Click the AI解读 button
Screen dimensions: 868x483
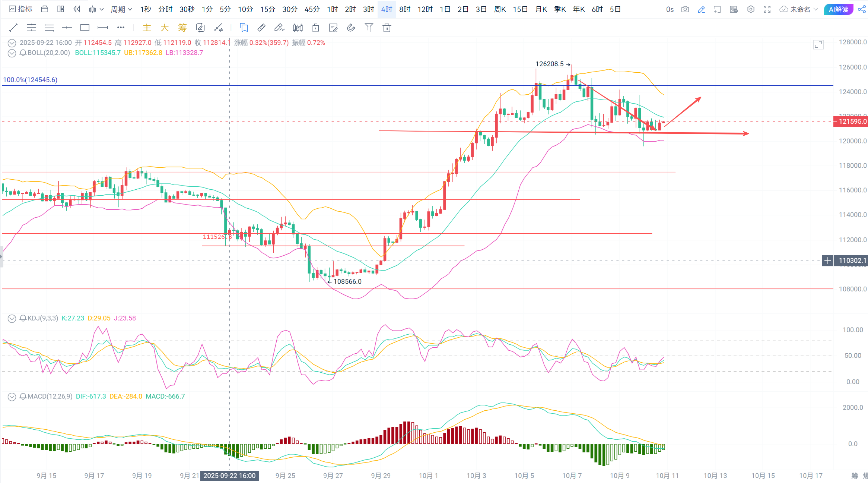838,9
